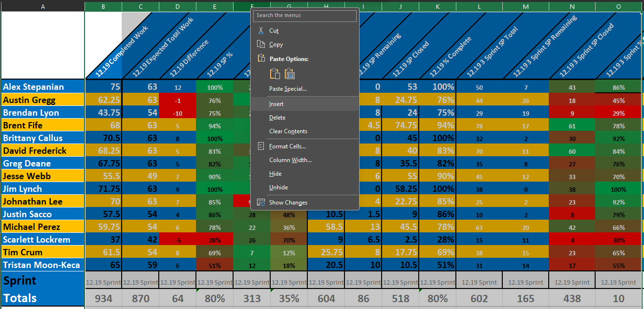Click the Cut scissors icon

(x=261, y=31)
